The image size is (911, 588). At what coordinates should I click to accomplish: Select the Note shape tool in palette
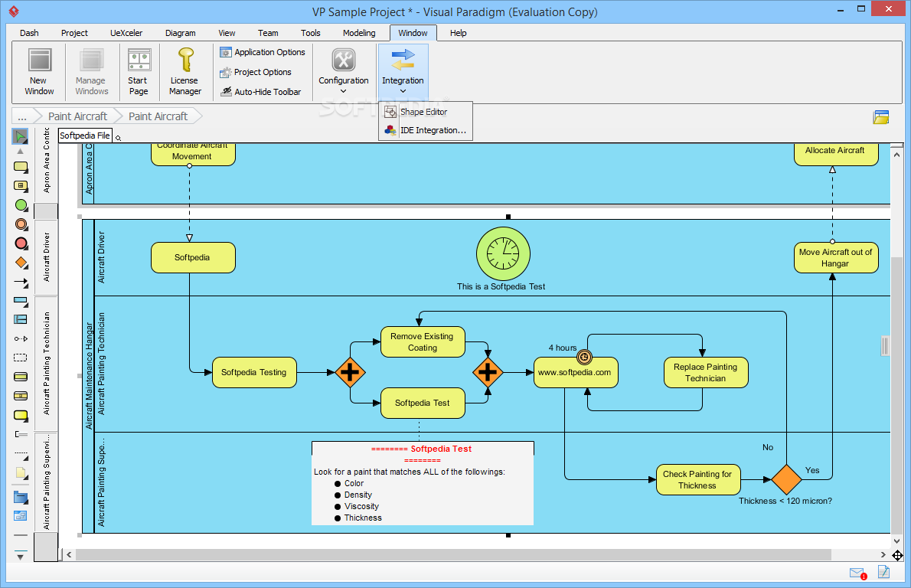(21, 473)
